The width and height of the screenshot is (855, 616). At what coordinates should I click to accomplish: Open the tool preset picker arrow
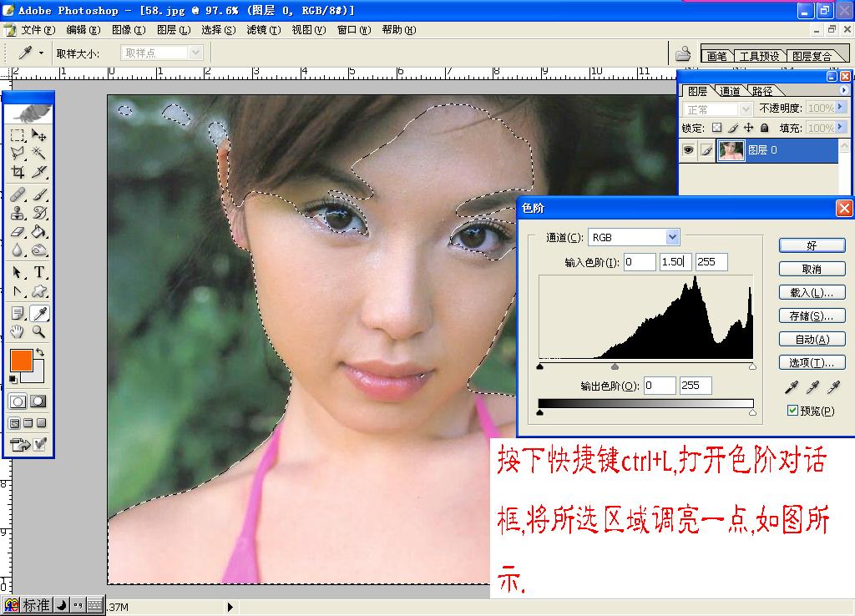(x=41, y=53)
